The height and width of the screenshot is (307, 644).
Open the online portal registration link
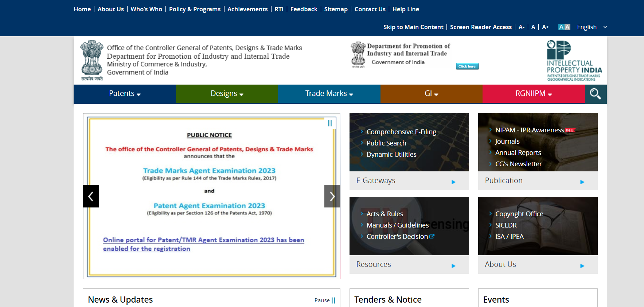click(203, 244)
